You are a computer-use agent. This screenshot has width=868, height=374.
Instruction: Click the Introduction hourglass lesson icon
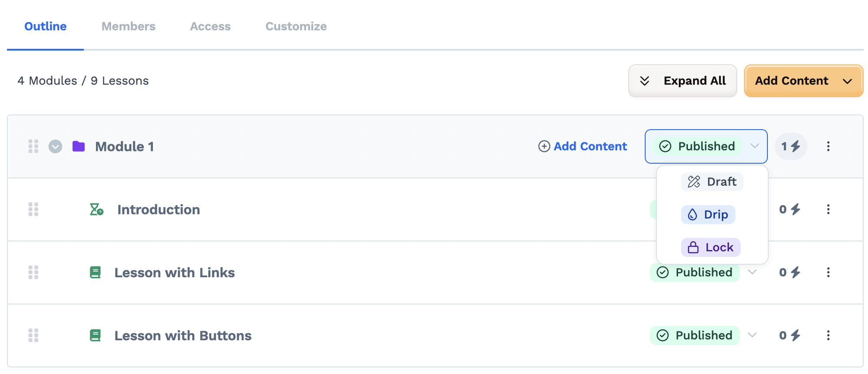(96, 210)
